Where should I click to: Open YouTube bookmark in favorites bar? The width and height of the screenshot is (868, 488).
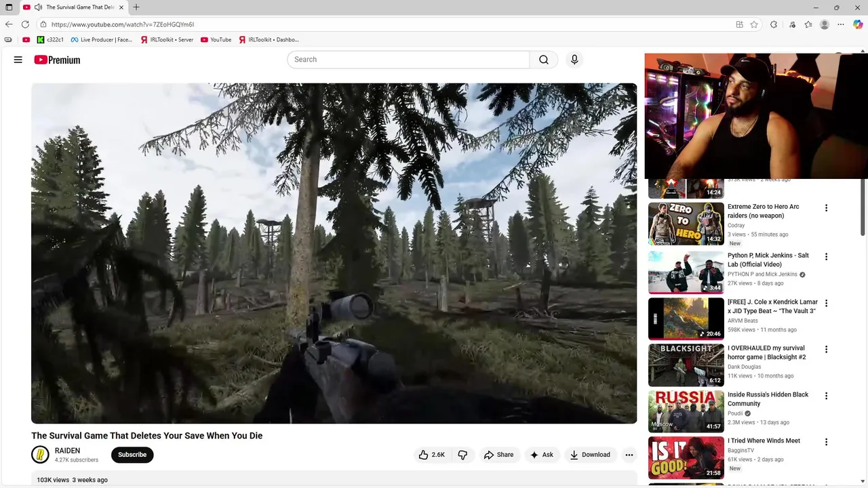pos(216,39)
